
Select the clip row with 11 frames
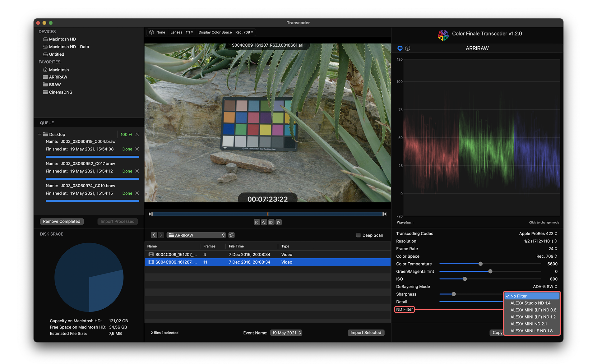[267, 262]
